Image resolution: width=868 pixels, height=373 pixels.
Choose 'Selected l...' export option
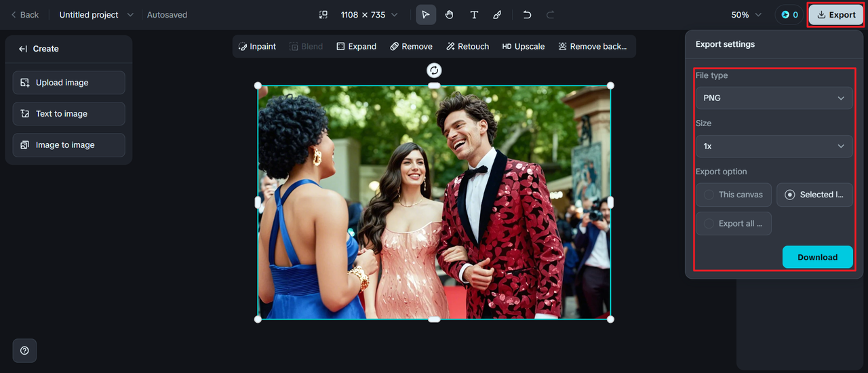click(814, 195)
